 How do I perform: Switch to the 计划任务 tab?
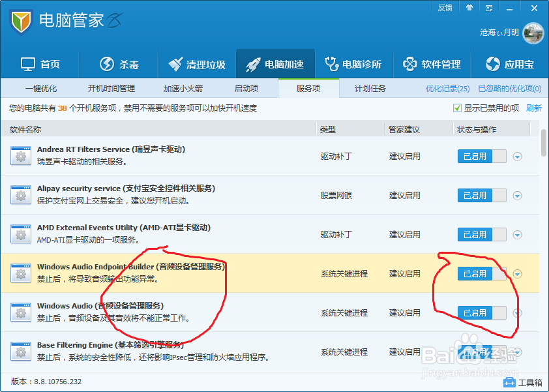(372, 89)
